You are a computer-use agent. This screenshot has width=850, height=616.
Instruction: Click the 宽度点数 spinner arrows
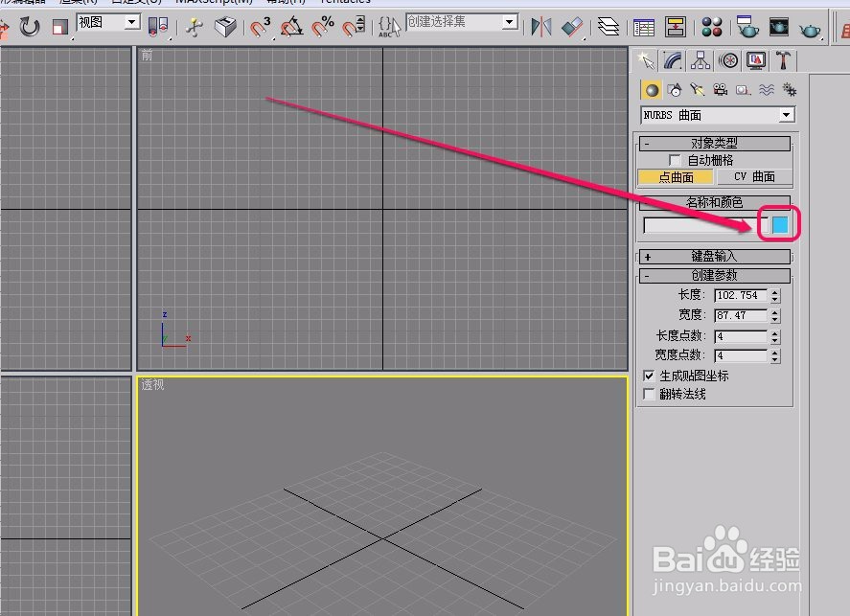[775, 356]
